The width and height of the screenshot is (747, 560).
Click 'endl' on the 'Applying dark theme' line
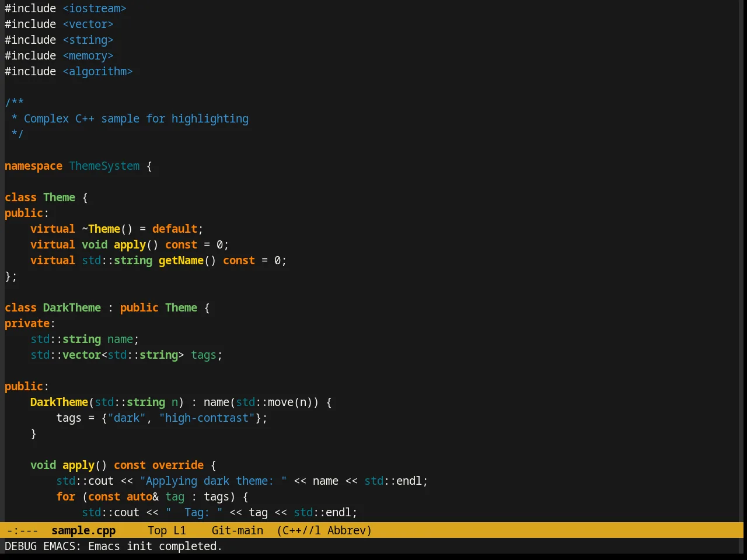tap(409, 481)
